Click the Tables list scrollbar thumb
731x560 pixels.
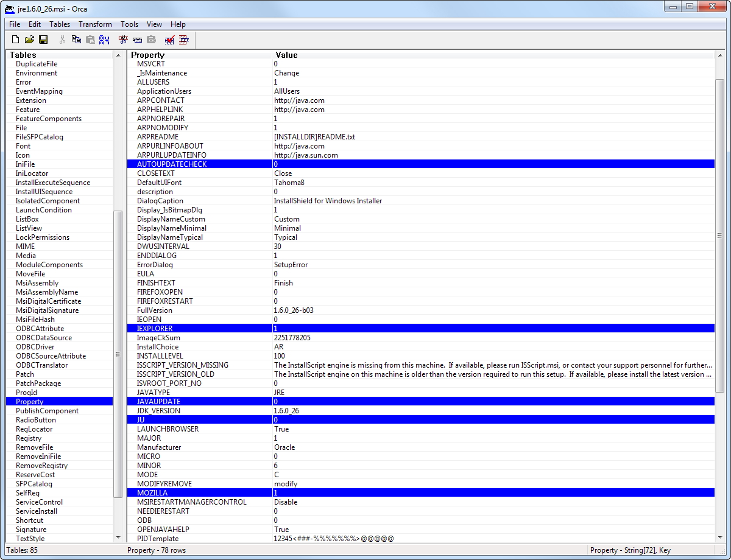tap(118, 354)
